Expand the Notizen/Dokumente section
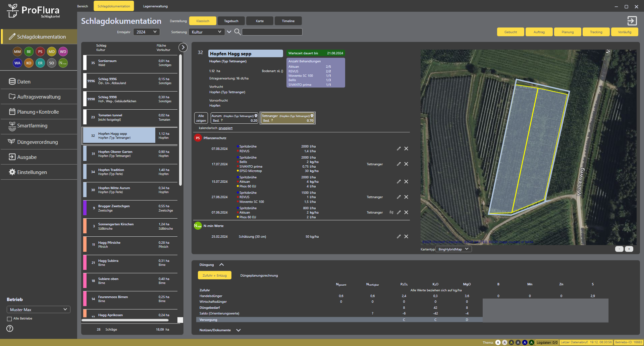 [x=238, y=330]
